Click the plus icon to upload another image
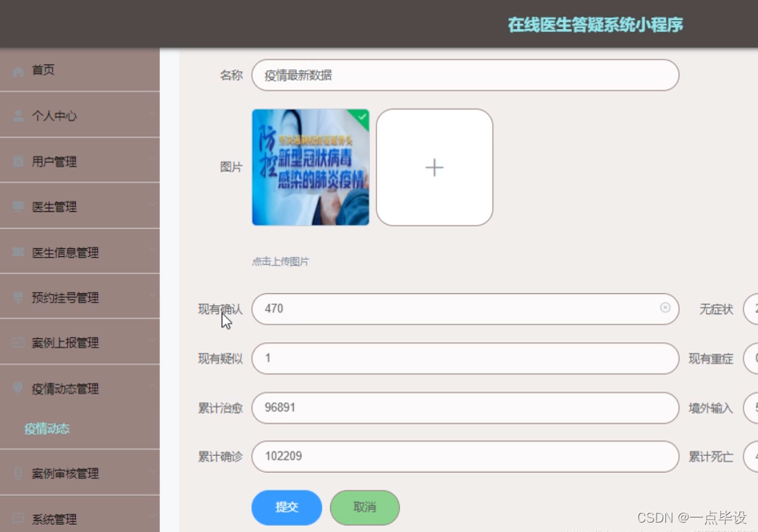The height and width of the screenshot is (532, 758). coord(434,167)
